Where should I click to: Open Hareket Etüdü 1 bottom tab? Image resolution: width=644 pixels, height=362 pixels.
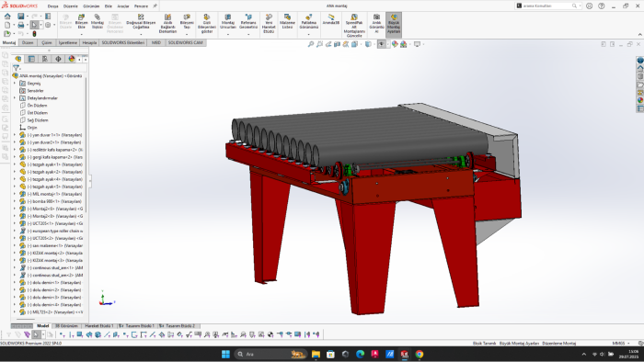coord(99,326)
